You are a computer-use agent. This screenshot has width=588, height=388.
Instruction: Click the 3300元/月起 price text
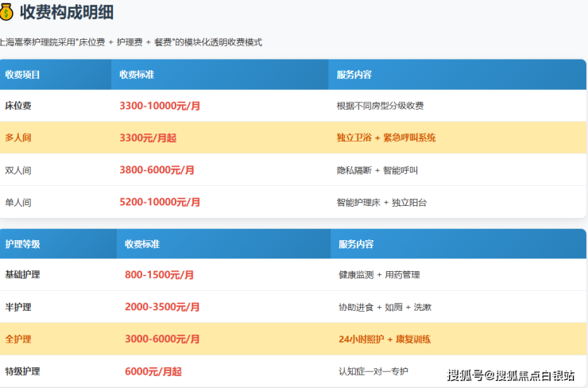point(148,138)
